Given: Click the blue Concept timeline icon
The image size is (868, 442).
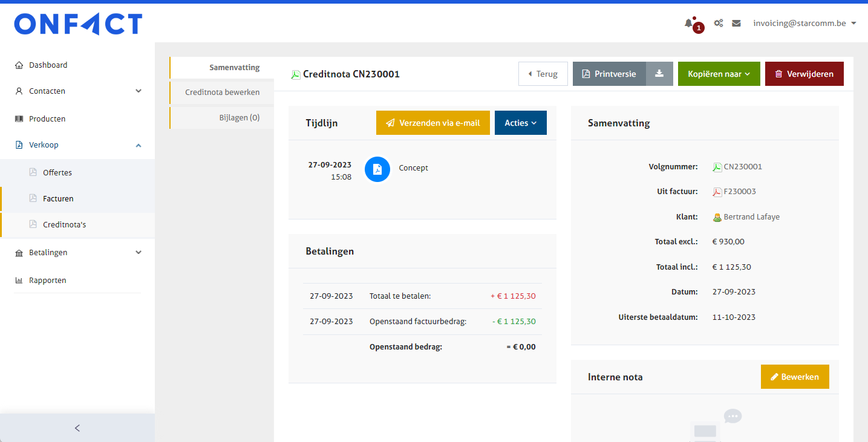Looking at the screenshot, I should click(x=377, y=169).
